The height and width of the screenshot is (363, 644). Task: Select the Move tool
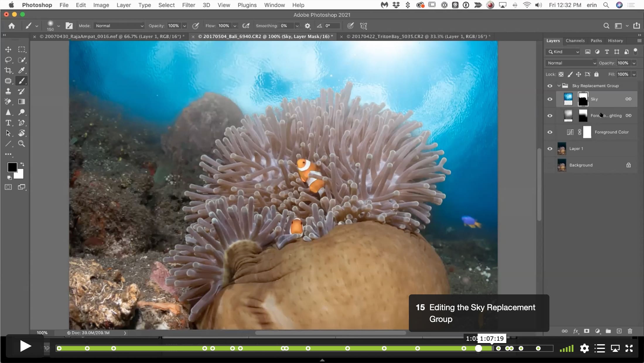tap(8, 50)
